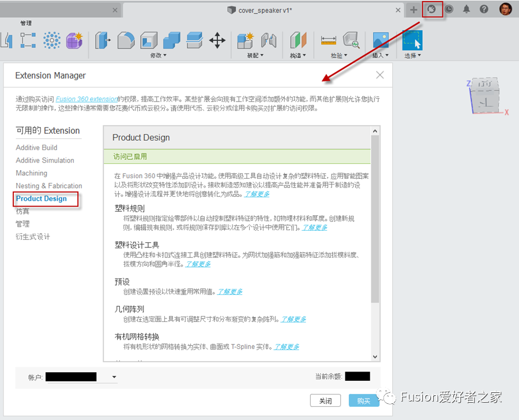The width and height of the screenshot is (519, 420).
Task: Choose Additive Build extension
Action: (x=36, y=148)
